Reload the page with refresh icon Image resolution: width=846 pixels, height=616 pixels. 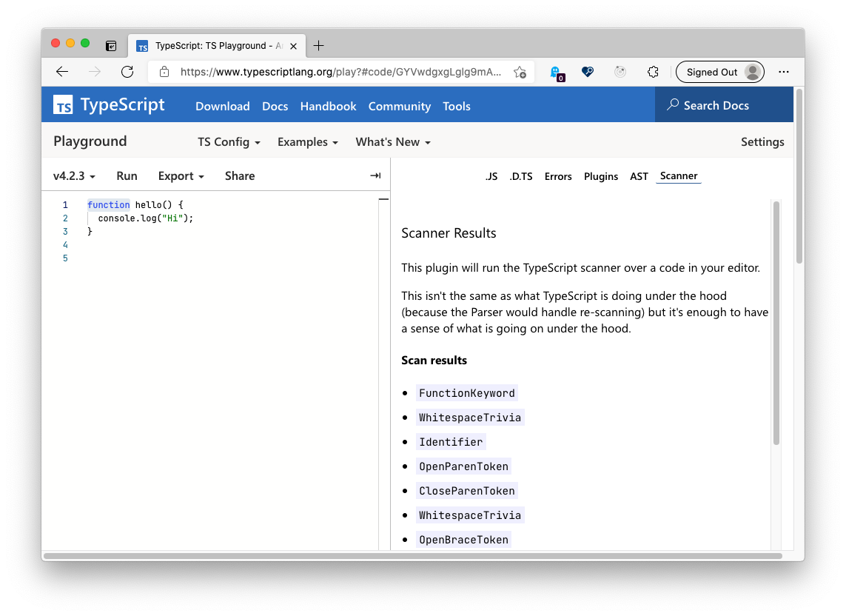127,72
